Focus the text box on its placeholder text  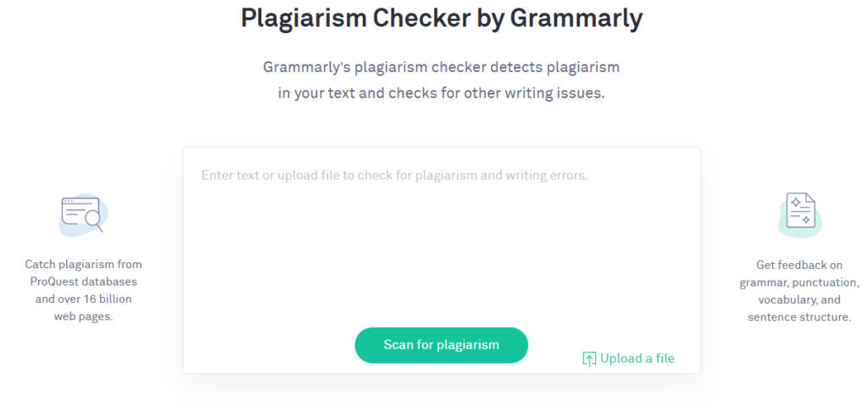click(394, 176)
